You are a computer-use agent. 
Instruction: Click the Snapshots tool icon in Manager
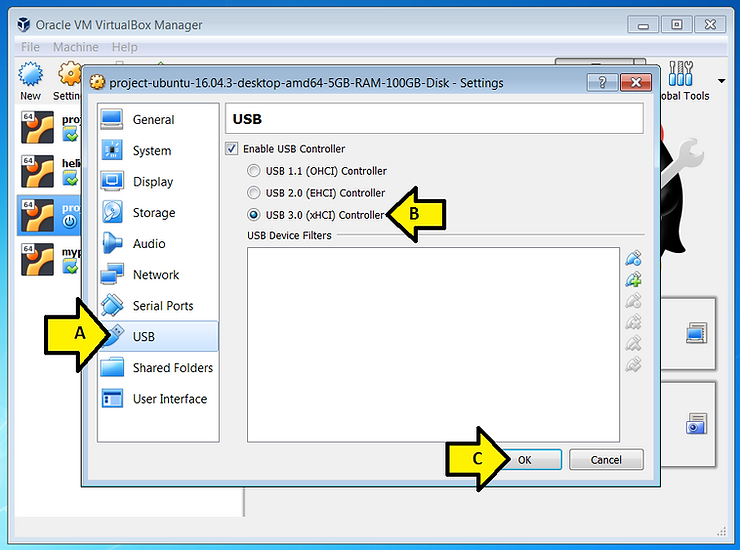(x=697, y=423)
